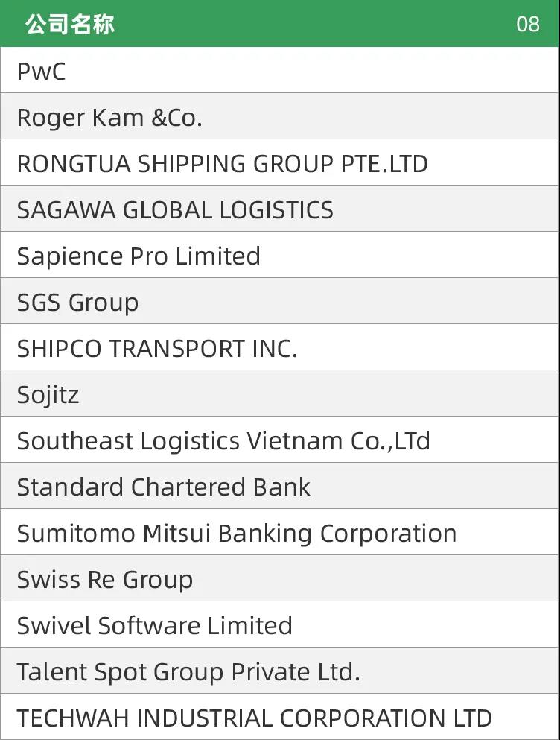Viewport: 560px width, 740px height.
Task: Click Sumitomo Mitsui Banking Corporation row
Action: (280, 532)
